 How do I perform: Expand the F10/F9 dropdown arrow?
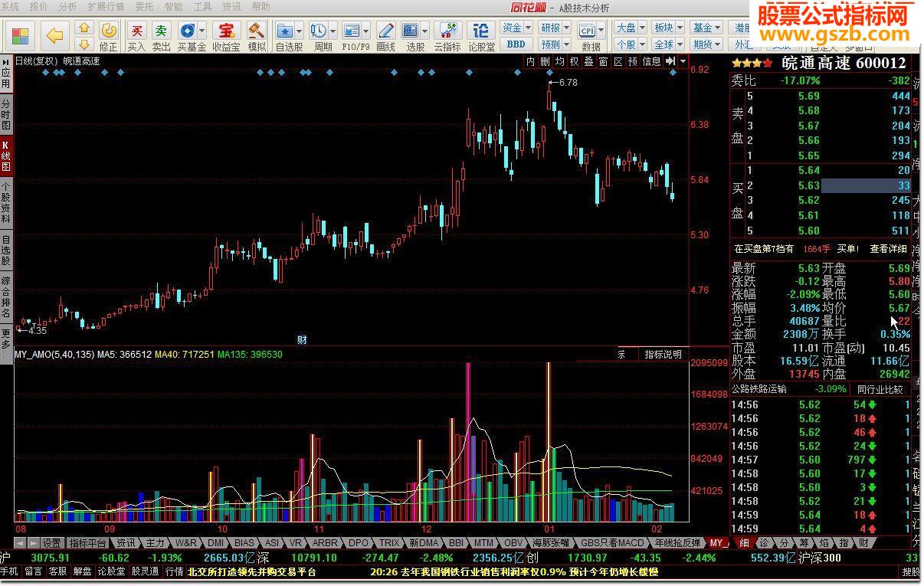(x=367, y=31)
